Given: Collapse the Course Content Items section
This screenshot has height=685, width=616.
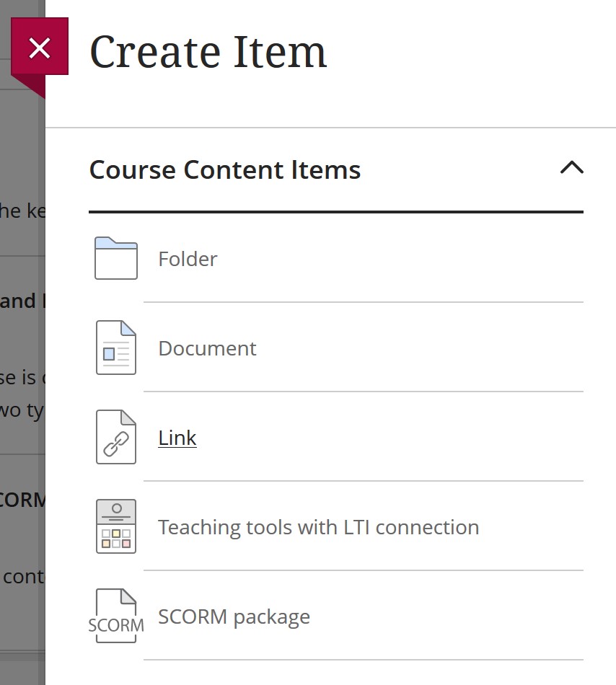Looking at the screenshot, I should (x=572, y=167).
